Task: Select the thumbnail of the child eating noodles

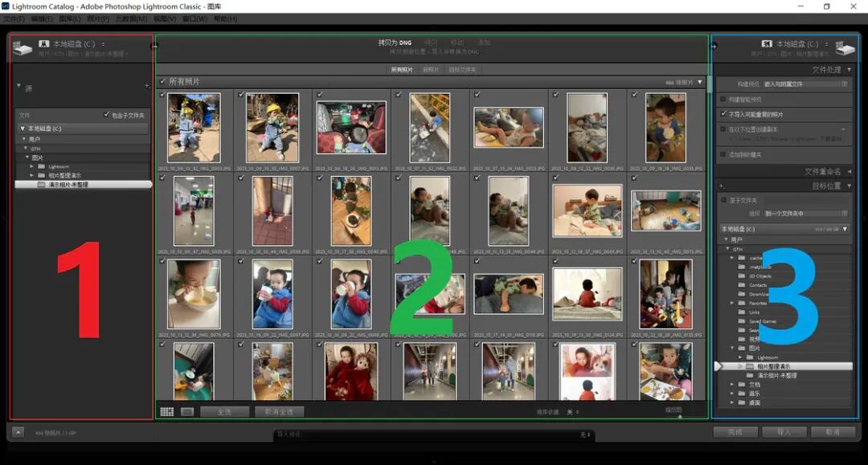Action: click(194, 294)
